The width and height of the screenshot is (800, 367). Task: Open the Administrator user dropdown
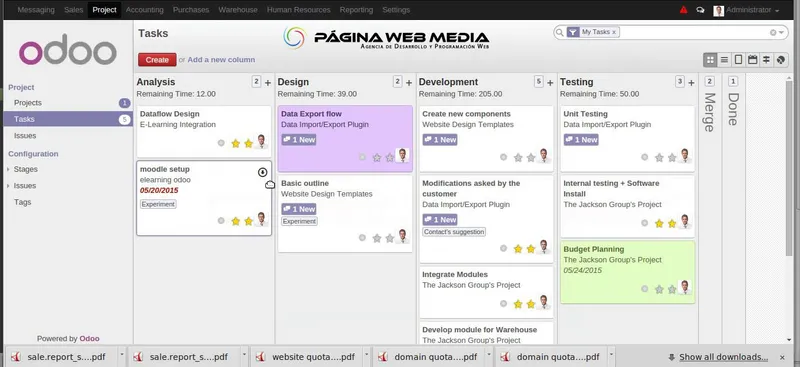click(x=747, y=10)
